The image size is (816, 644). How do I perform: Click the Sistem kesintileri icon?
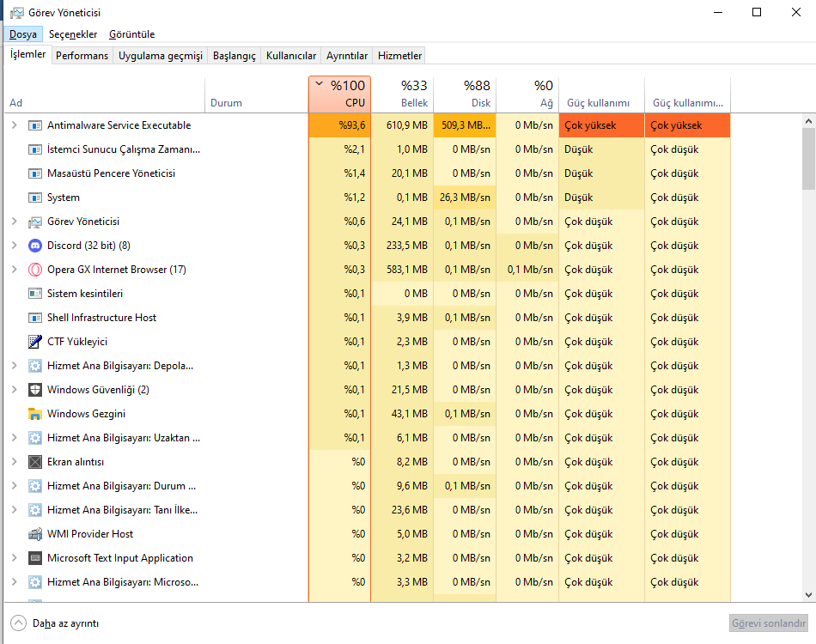click(35, 294)
